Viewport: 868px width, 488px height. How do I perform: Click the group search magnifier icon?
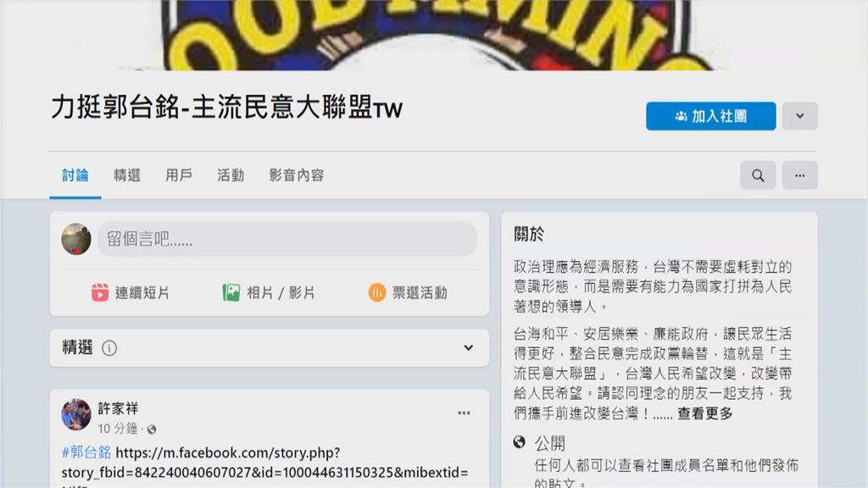(x=758, y=175)
